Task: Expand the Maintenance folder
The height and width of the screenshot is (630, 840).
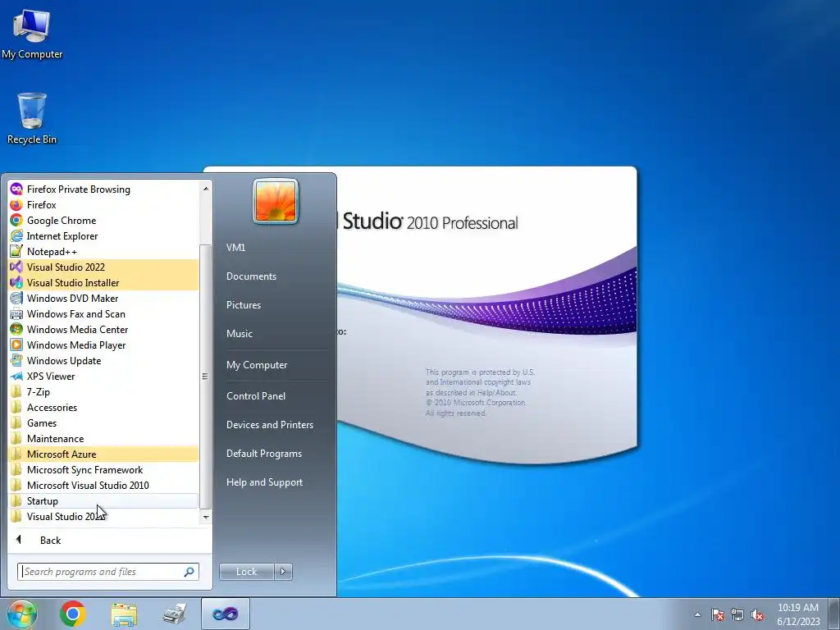Action: coord(104,438)
